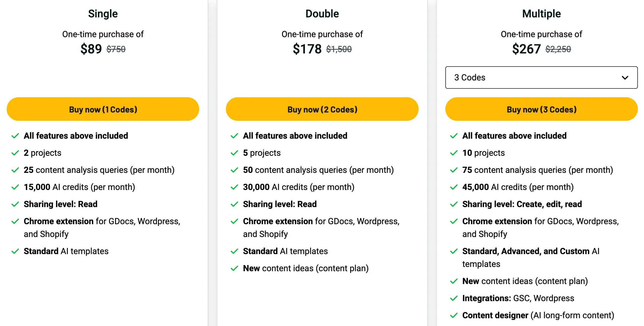Screen dimensions: 644x326
Task: Click checkmark next to Integrations: GSC, Wordpress
Action: [454, 298]
